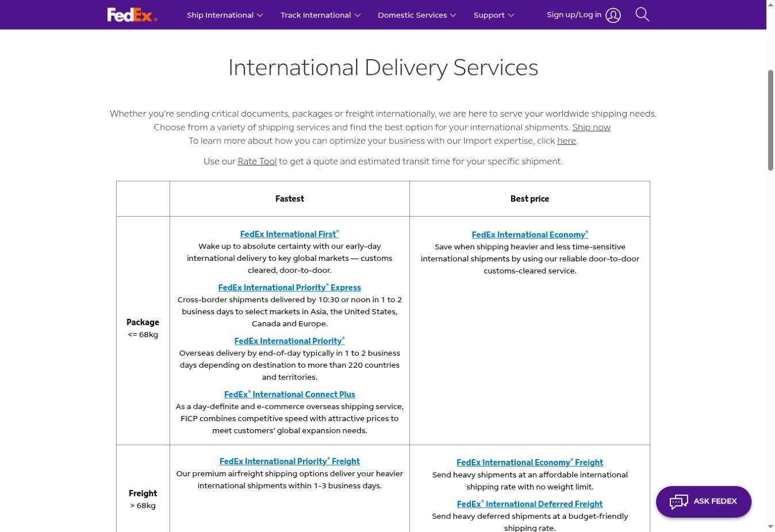Open the Track International menu
Image resolution: width=775 pixels, height=532 pixels.
point(321,15)
